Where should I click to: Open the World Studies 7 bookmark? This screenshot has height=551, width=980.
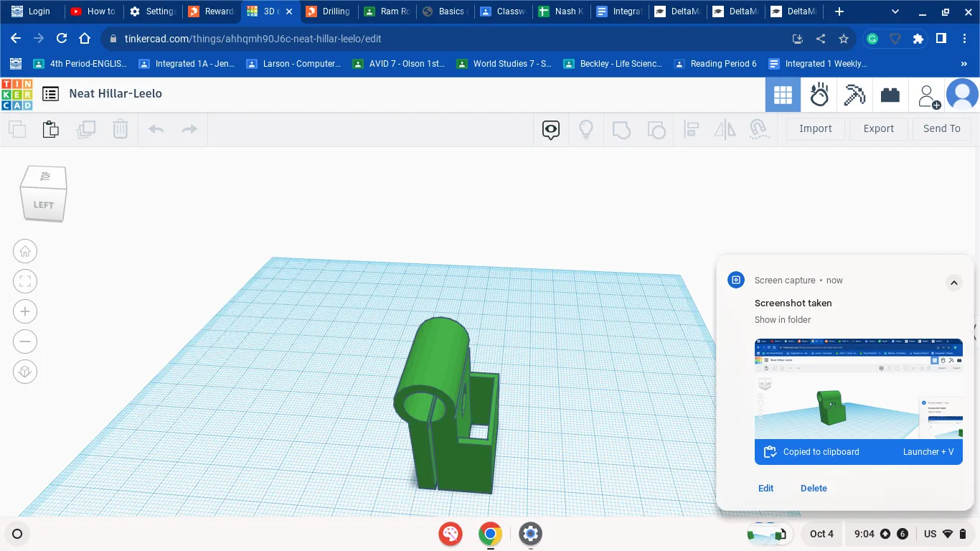pos(504,64)
